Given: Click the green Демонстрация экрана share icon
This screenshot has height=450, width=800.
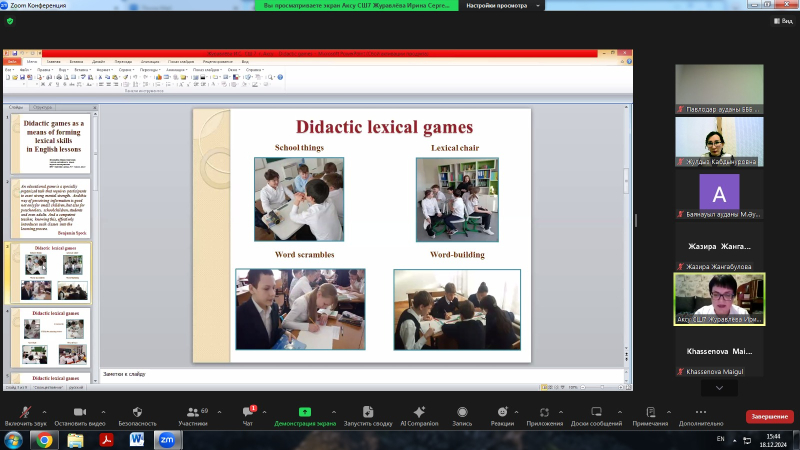Looking at the screenshot, I should (304, 412).
